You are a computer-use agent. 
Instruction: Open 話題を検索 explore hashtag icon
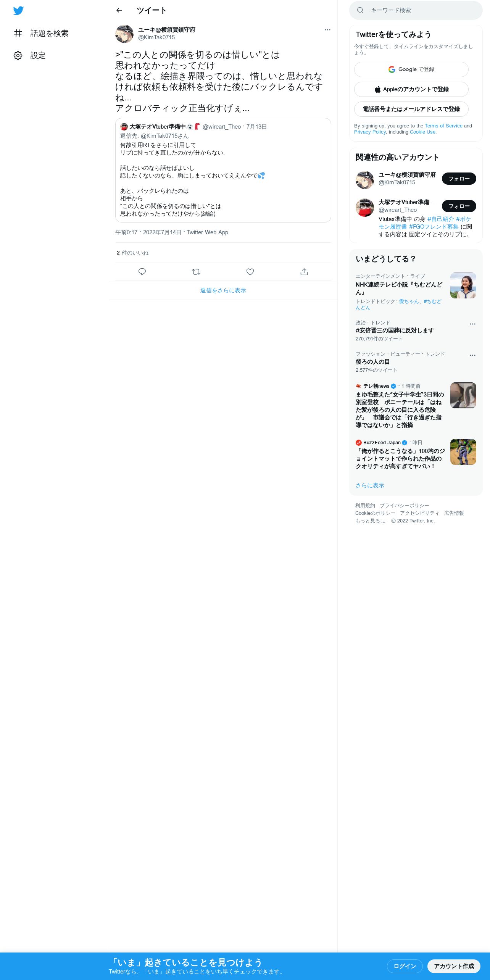pyautogui.click(x=18, y=33)
